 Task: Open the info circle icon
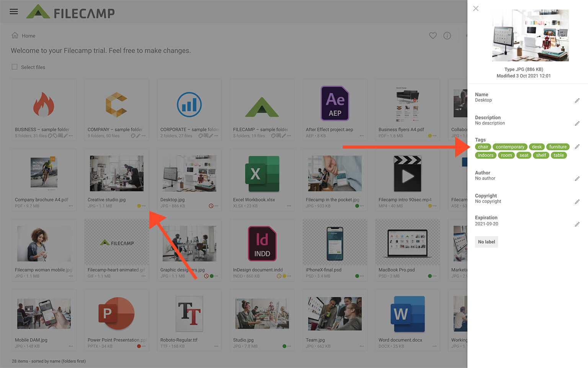(447, 36)
